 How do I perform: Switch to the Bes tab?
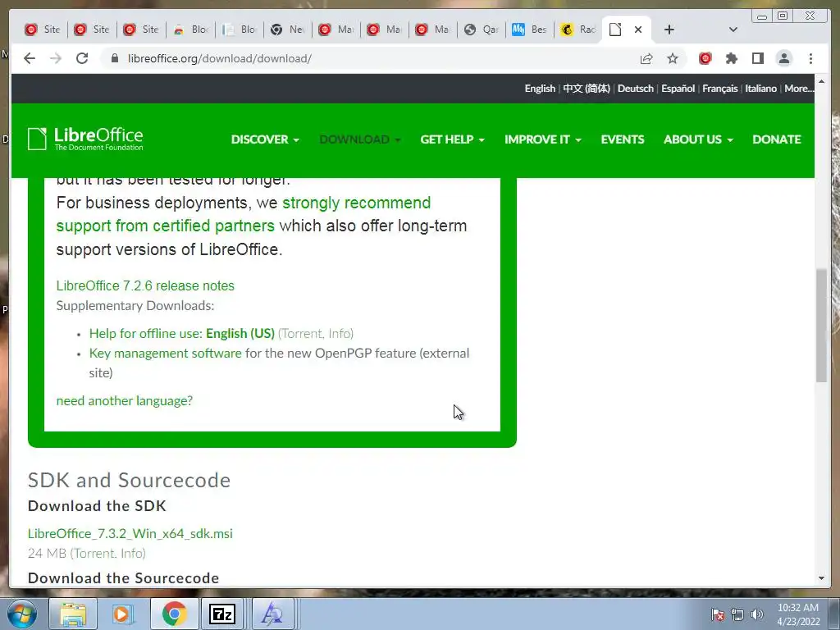click(529, 30)
